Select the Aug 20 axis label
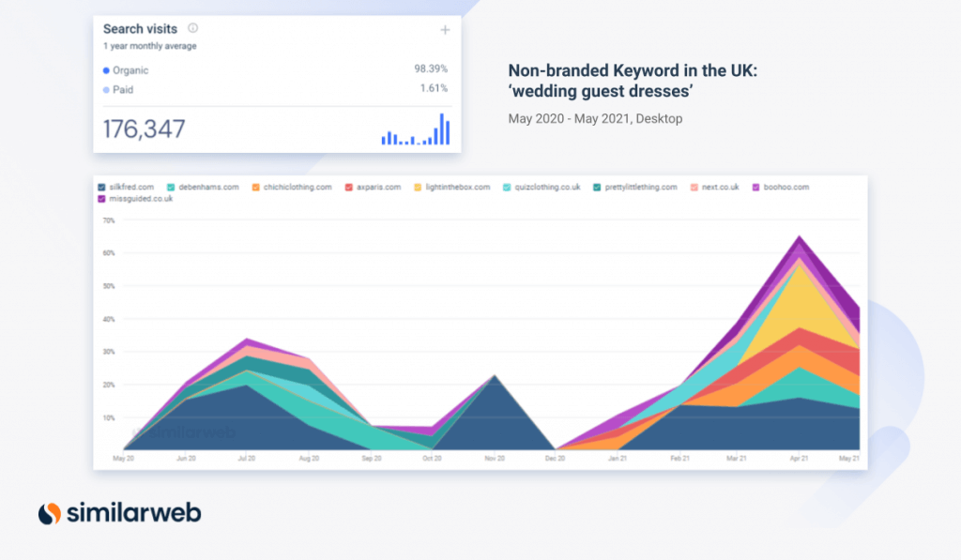The height and width of the screenshot is (560, 961). tap(309, 459)
